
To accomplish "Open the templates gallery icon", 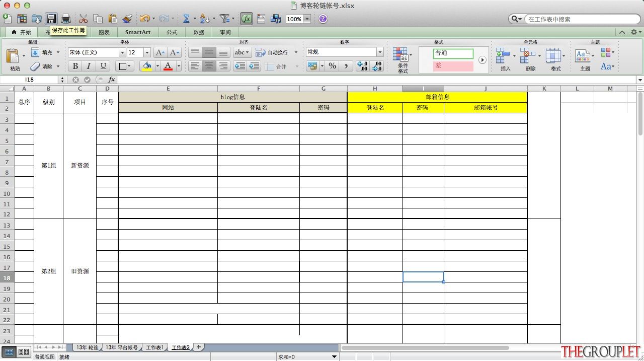I will coord(22,19).
